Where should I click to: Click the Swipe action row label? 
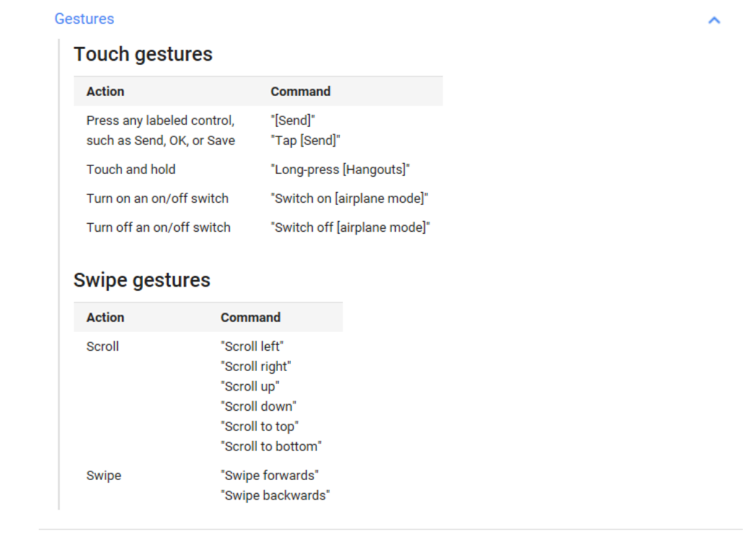coord(104,476)
